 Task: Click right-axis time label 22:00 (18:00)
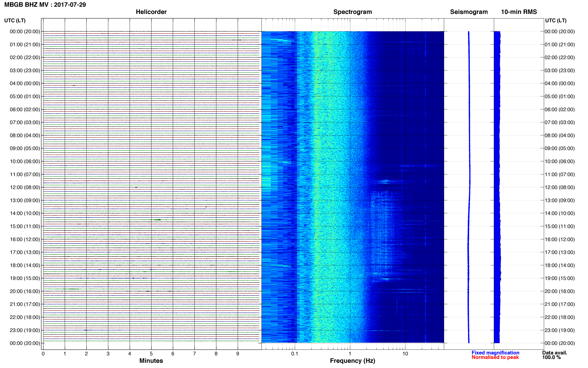[560, 317]
